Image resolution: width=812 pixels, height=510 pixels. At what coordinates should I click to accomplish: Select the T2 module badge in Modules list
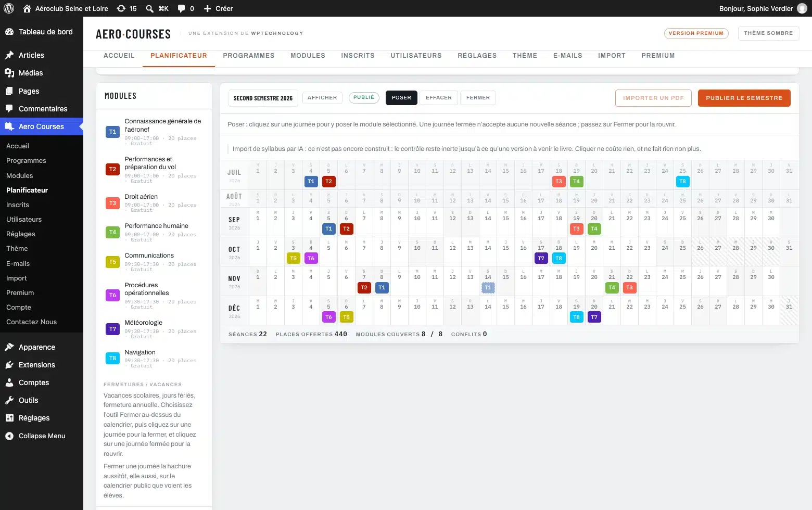[x=112, y=169]
